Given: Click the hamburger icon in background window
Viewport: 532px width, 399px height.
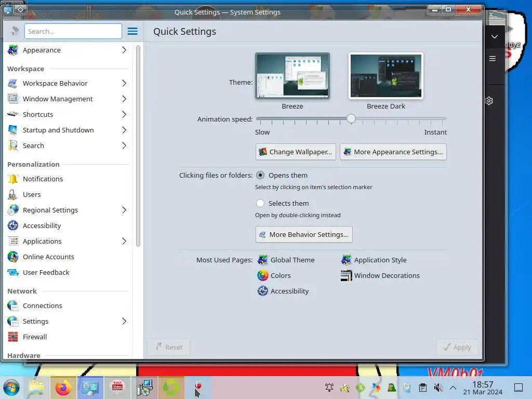Looking at the screenshot, I should pos(493,59).
